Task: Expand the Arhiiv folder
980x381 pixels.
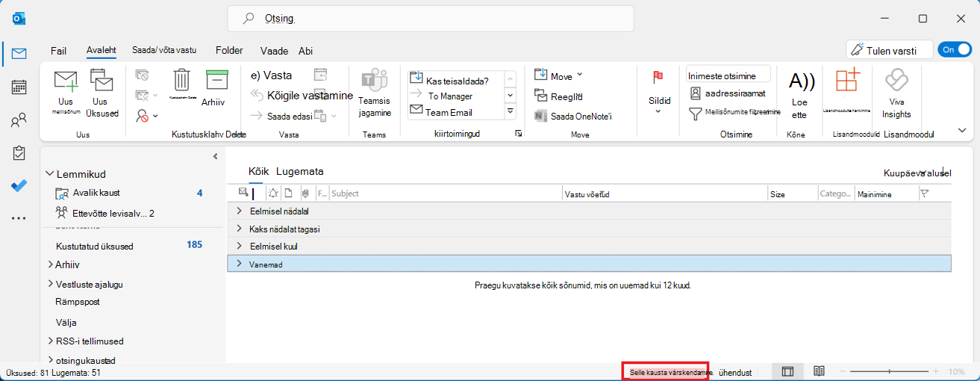Action: (50, 264)
